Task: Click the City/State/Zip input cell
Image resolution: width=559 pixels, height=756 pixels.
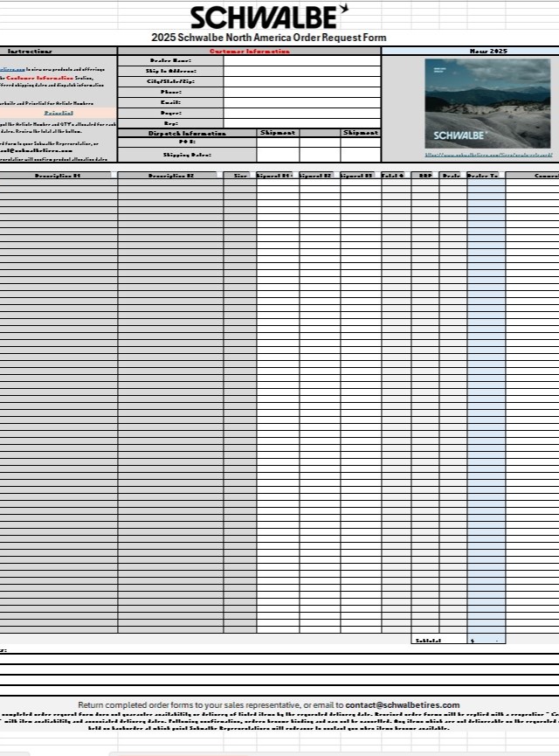Action: [302, 82]
